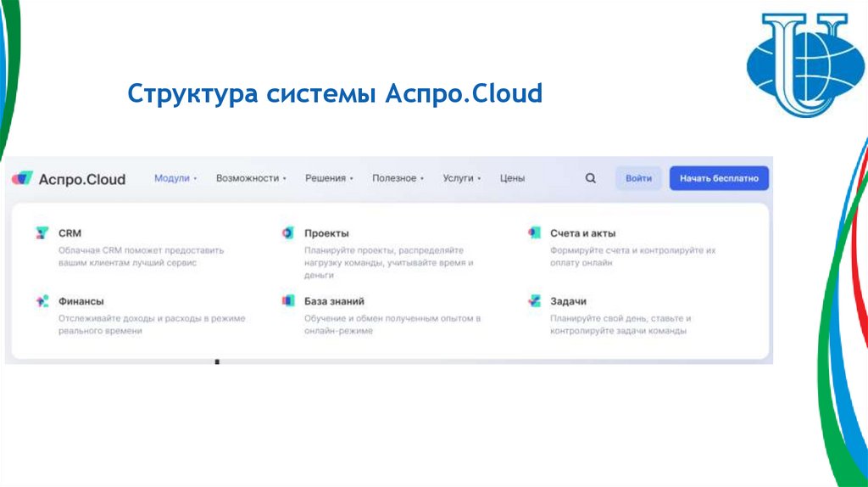
Task: Expand the Возможности dropdown menu
Action: point(251,178)
